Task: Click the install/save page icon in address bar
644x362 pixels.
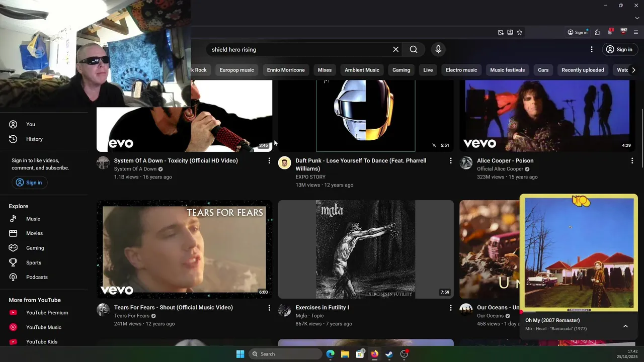Action: click(510, 32)
